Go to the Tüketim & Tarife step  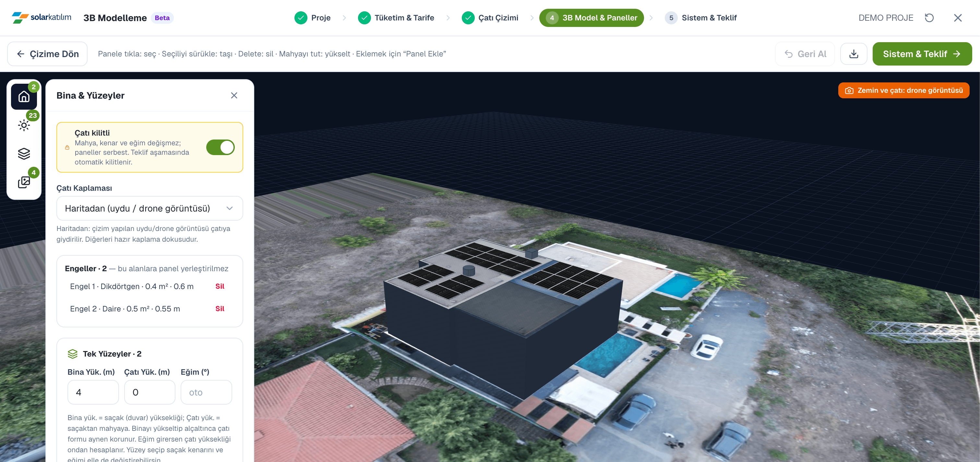[x=396, y=18]
